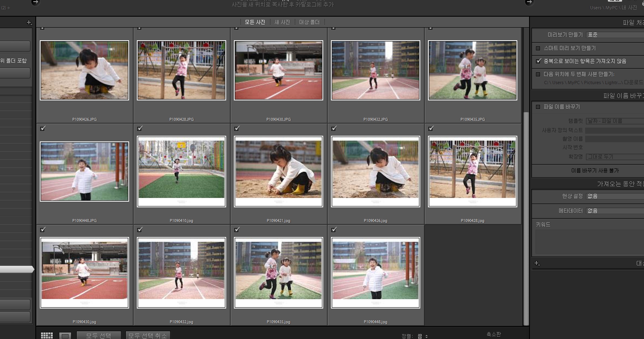The image size is (644, 339).
Task: Switch to the 새 사진 tab
Action: click(282, 22)
